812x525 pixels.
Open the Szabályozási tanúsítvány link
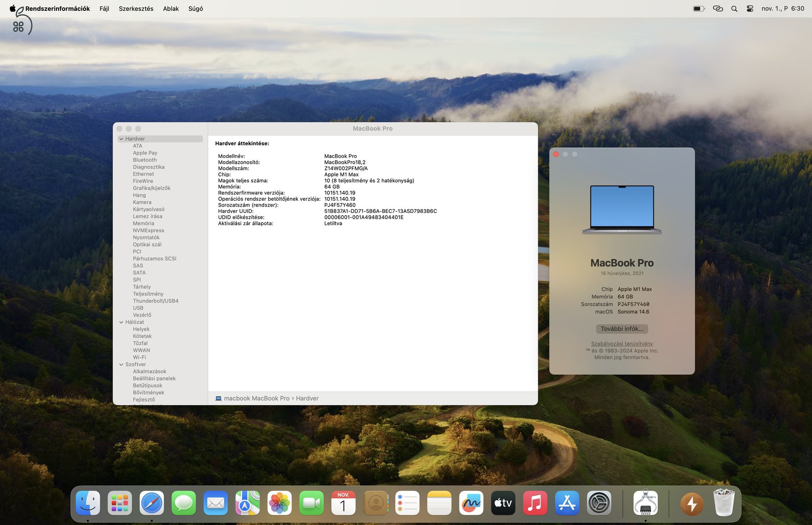[622, 344]
